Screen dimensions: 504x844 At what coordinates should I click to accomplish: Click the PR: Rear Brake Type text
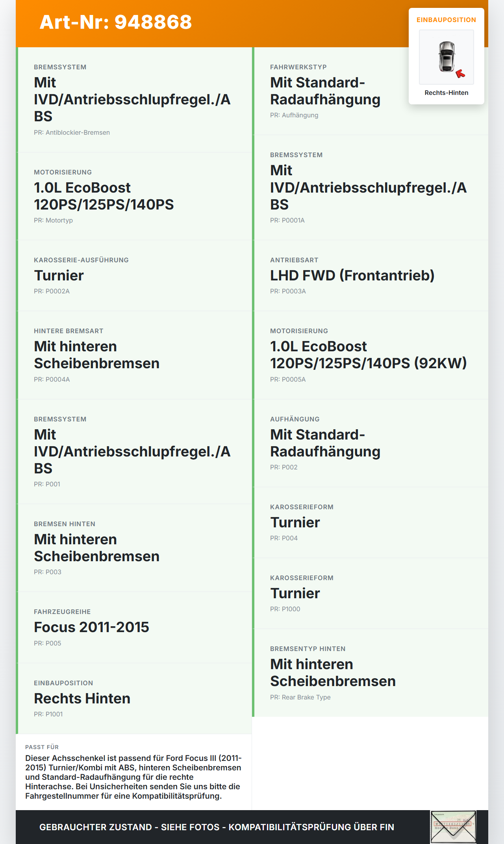point(300,697)
